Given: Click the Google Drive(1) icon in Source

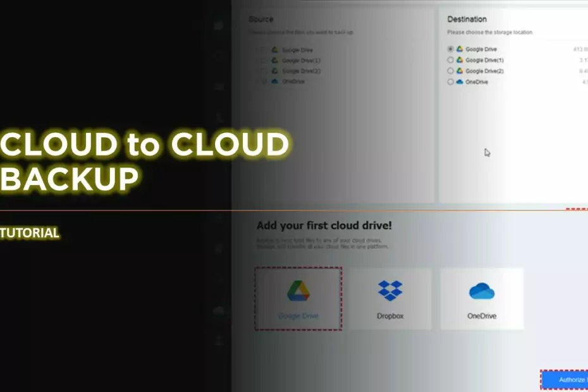Looking at the screenshot, I should tap(275, 61).
